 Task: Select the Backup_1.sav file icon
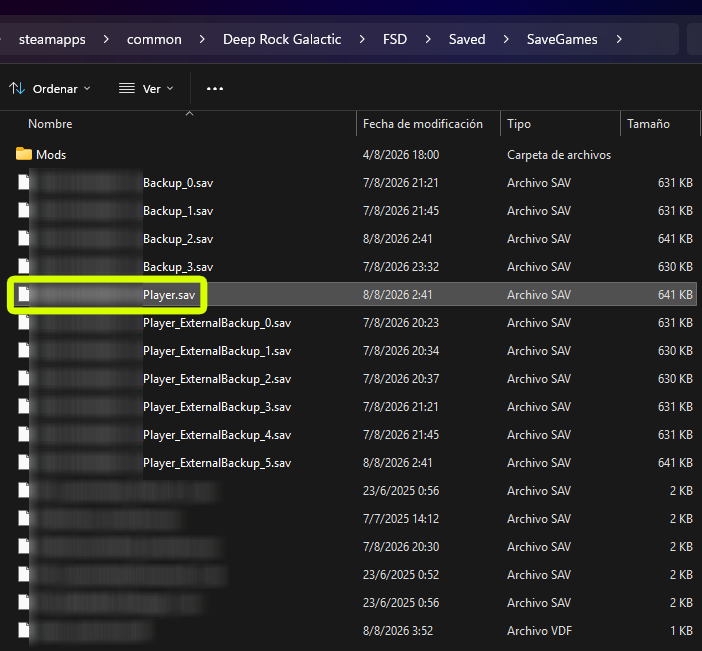tap(24, 210)
